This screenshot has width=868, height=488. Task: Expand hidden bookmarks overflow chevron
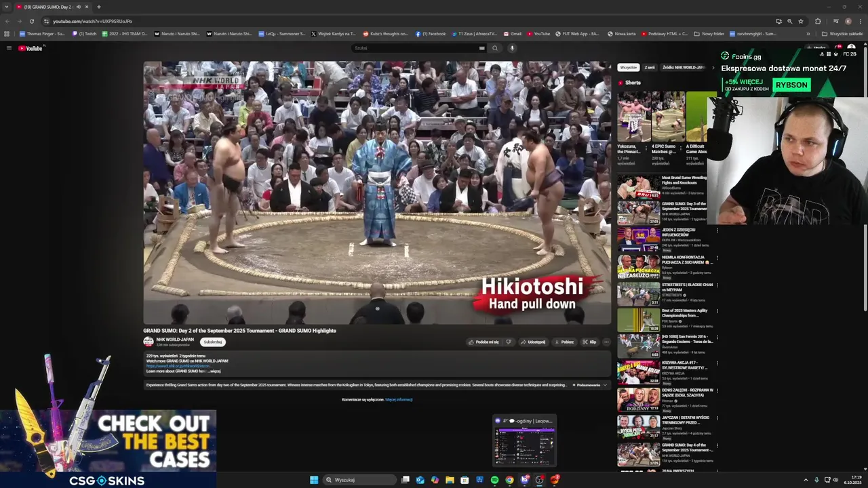808,33
